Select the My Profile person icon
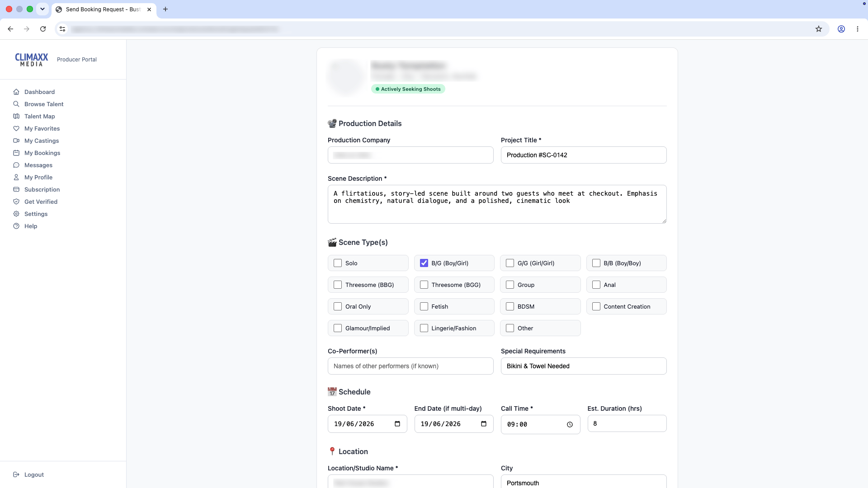Screen dimensions: 868x488 click(16, 177)
